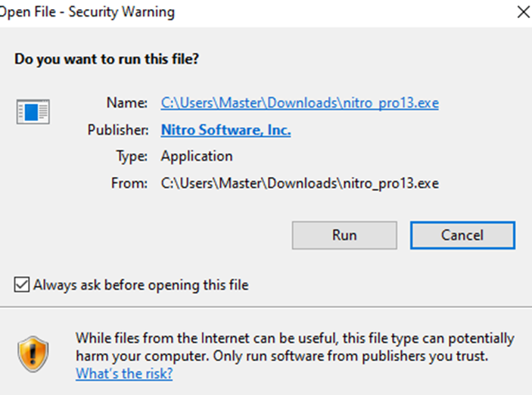This screenshot has height=395, width=532.
Task: Click the From: field label
Action: point(129,184)
